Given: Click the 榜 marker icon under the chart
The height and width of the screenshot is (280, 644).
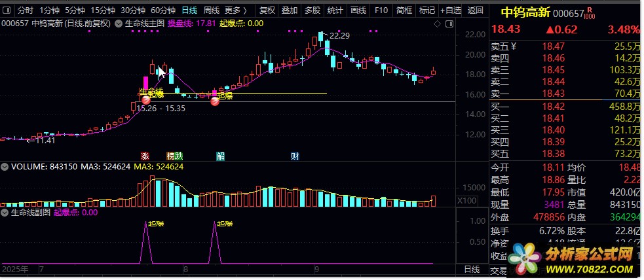Looking at the screenshot, I should click(x=170, y=156).
